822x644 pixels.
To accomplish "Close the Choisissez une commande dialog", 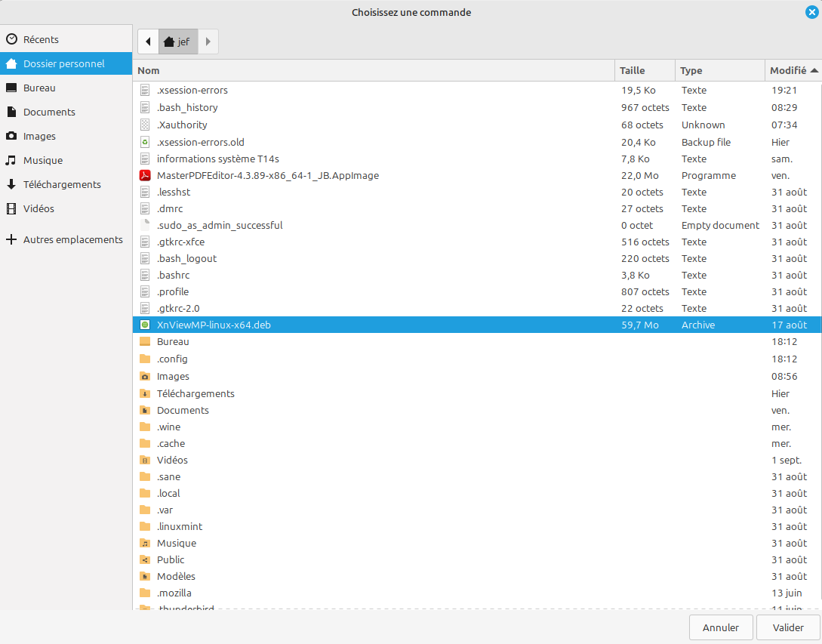I will [811, 11].
